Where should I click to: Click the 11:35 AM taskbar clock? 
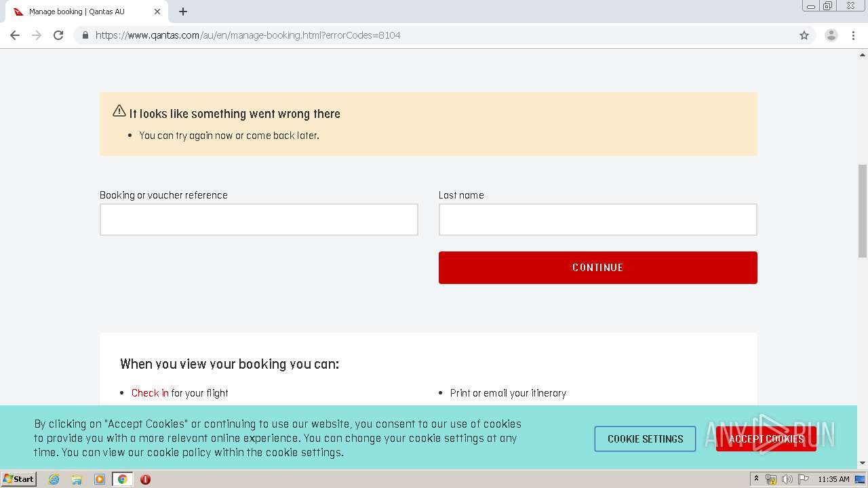pos(833,479)
